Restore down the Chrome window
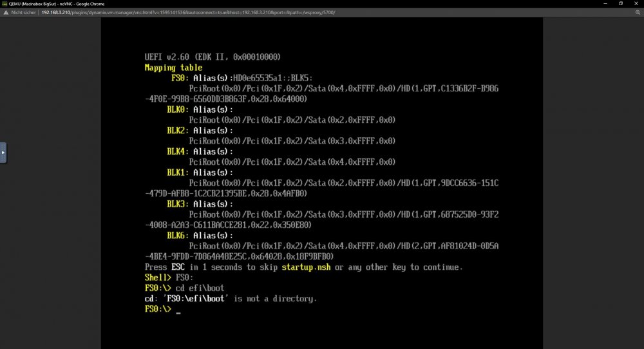The image size is (644, 349). pos(621,4)
